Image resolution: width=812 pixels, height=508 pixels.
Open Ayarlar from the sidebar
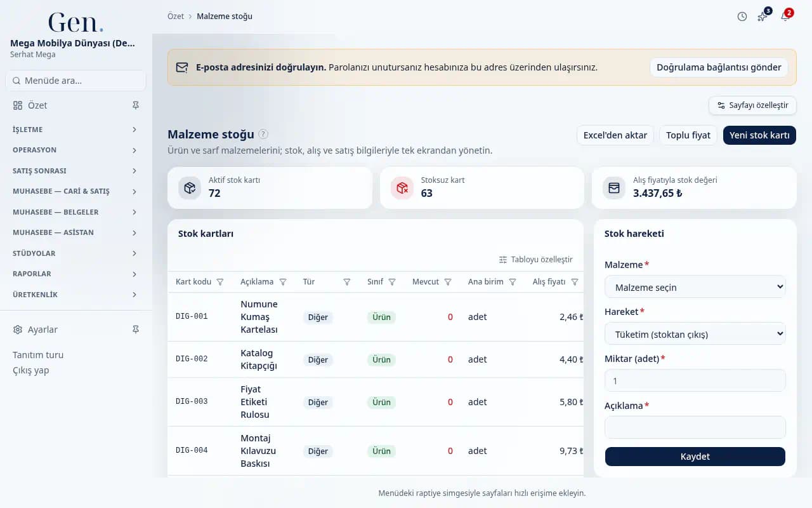click(x=43, y=330)
